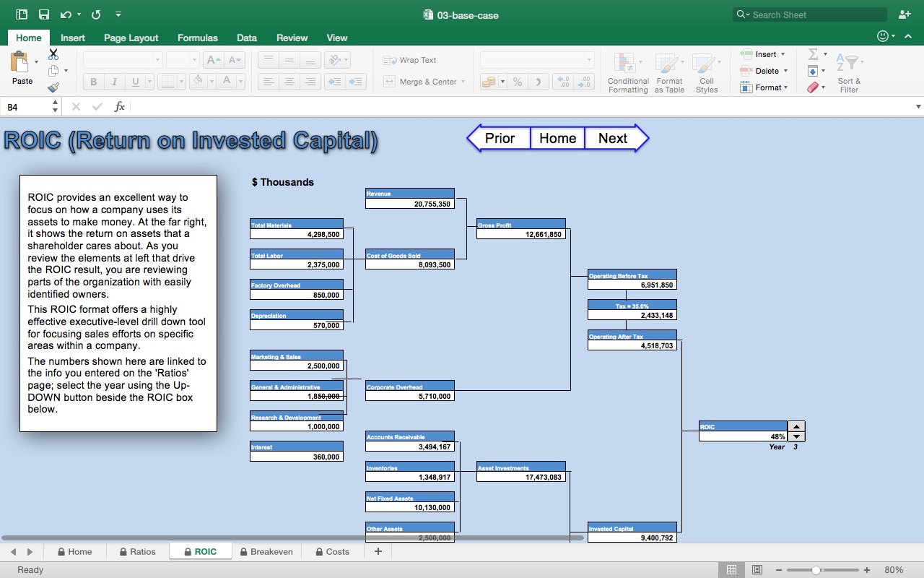Open the font size combo box
The width and height of the screenshot is (924, 578).
(x=182, y=60)
